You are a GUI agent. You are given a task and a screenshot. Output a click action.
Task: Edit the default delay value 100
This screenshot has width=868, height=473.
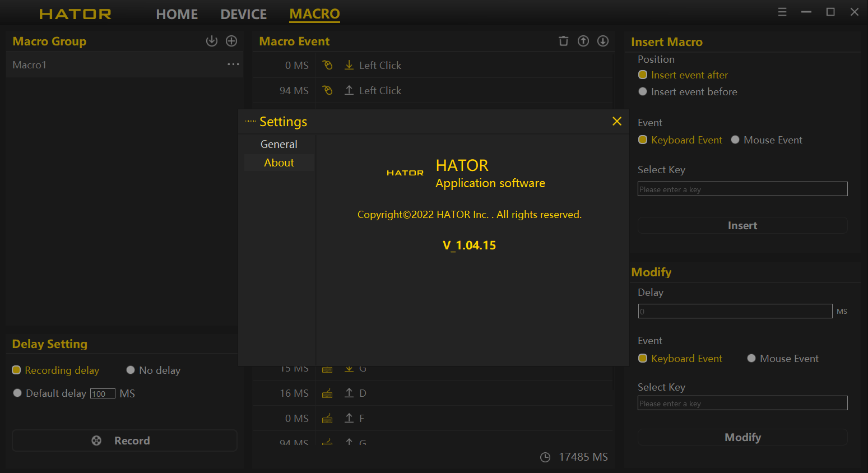103,393
